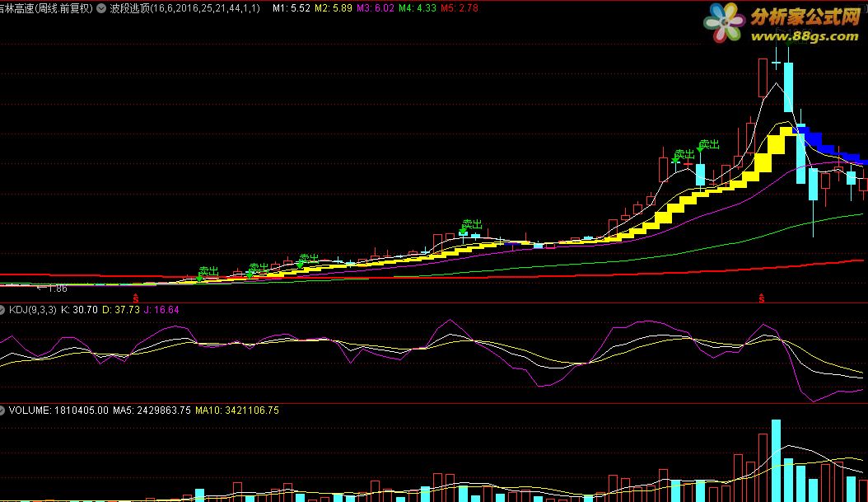Screen dimensions: 868x502
Task: Click the red M5: 2.78 value
Action: pos(460,8)
